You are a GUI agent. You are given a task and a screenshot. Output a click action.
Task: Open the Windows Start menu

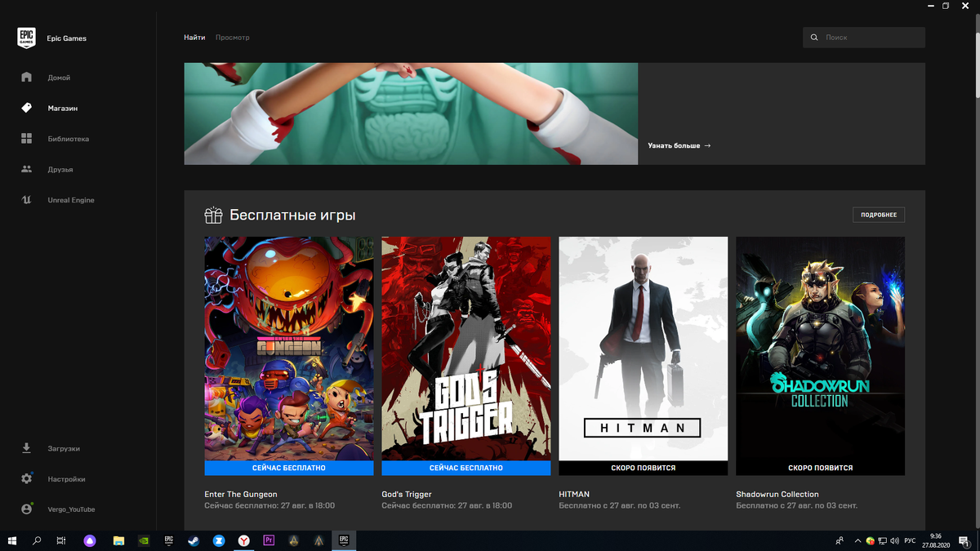(x=12, y=540)
